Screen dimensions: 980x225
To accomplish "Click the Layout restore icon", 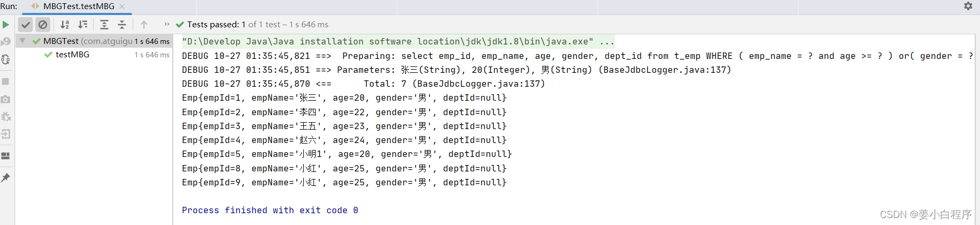I will pyautogui.click(x=6, y=156).
